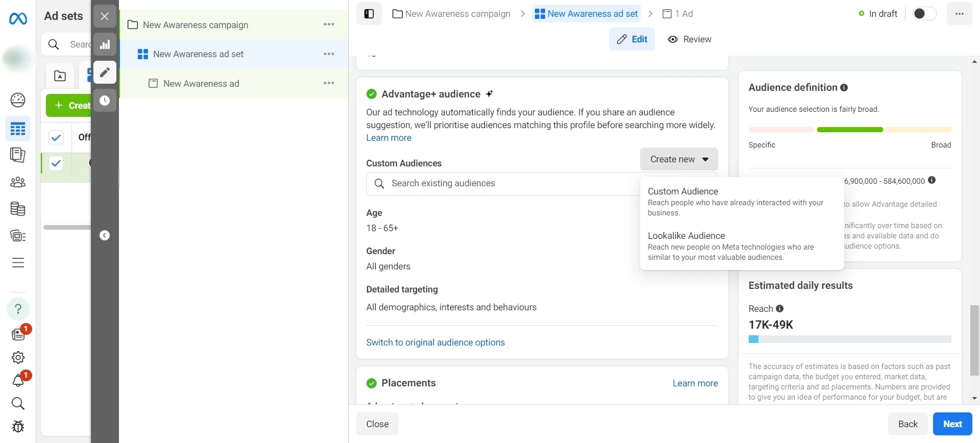980x443 pixels.
Task: Open the Help question mark icon
Action: click(18, 309)
